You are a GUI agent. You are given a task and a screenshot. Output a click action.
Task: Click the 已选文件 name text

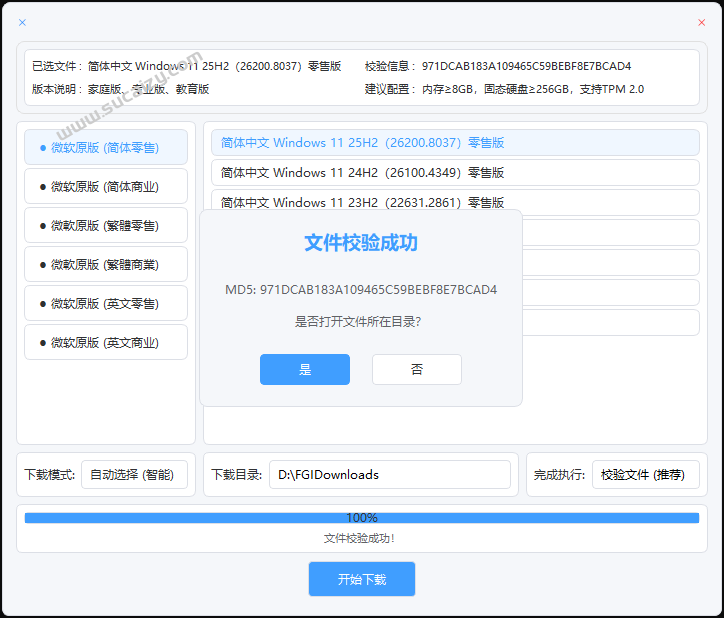(x=214, y=66)
